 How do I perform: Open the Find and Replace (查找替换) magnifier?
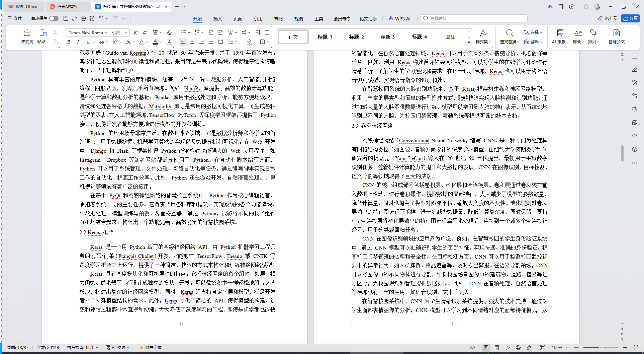click(x=510, y=33)
